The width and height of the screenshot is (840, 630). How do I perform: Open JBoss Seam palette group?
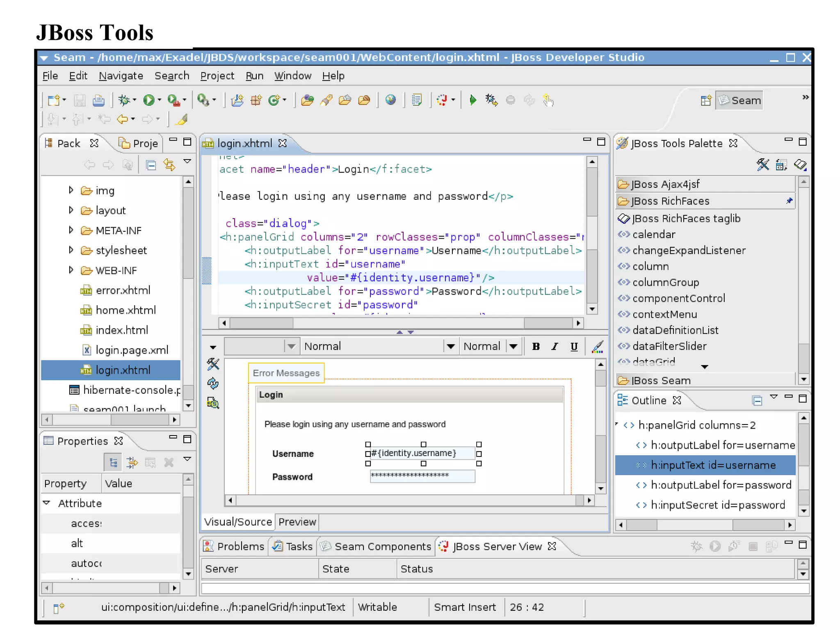click(705, 380)
